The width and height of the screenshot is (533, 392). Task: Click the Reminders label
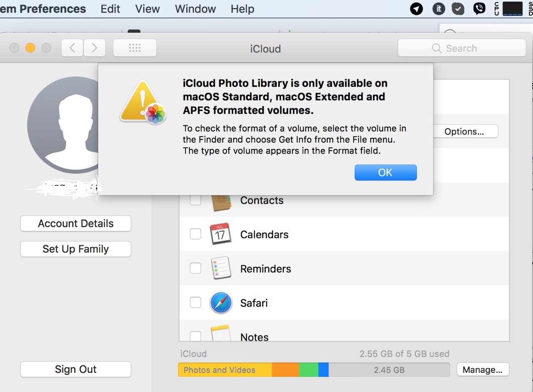[266, 269]
